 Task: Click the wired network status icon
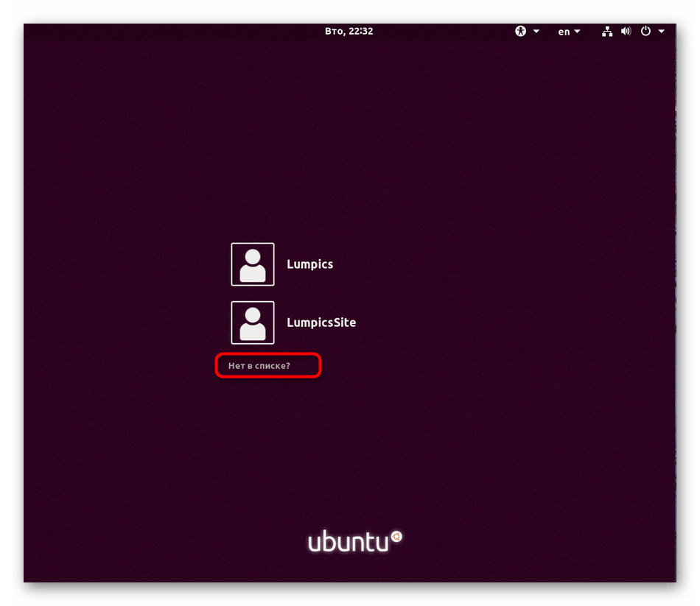click(607, 31)
